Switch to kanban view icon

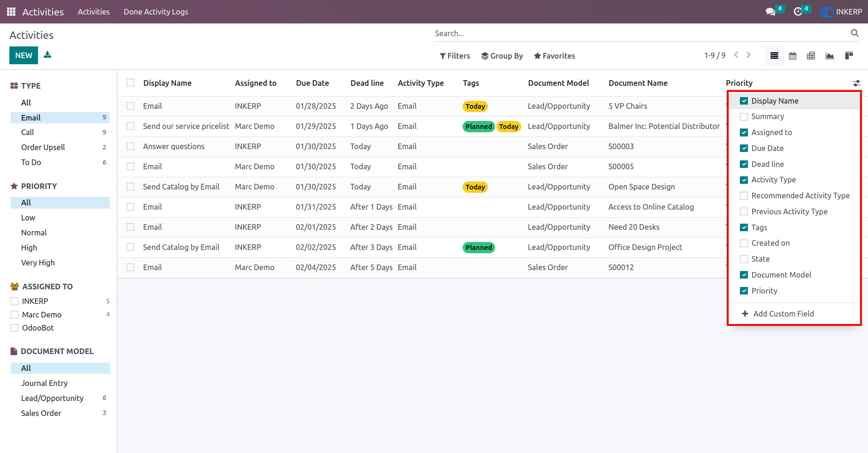(x=849, y=56)
